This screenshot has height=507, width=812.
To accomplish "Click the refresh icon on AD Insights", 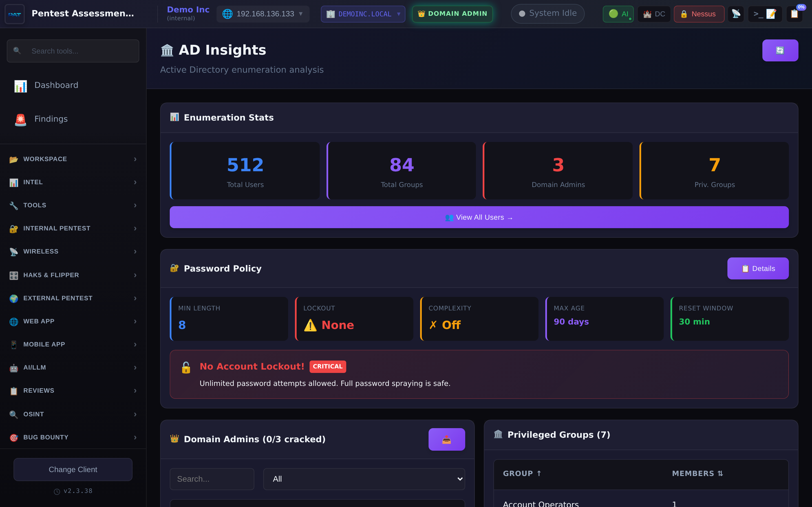I will (x=780, y=50).
